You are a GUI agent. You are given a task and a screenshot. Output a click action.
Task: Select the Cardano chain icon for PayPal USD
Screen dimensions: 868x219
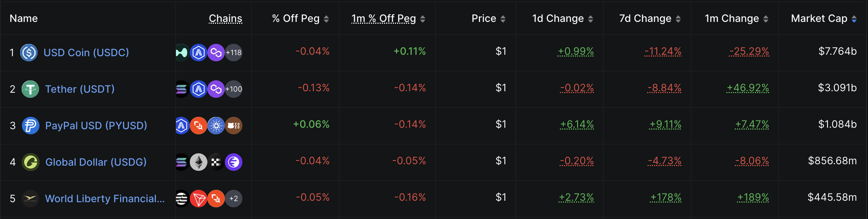[216, 125]
